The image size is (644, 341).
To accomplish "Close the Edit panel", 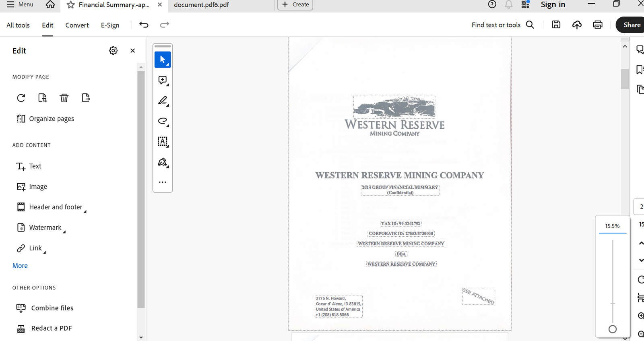I will point(132,51).
